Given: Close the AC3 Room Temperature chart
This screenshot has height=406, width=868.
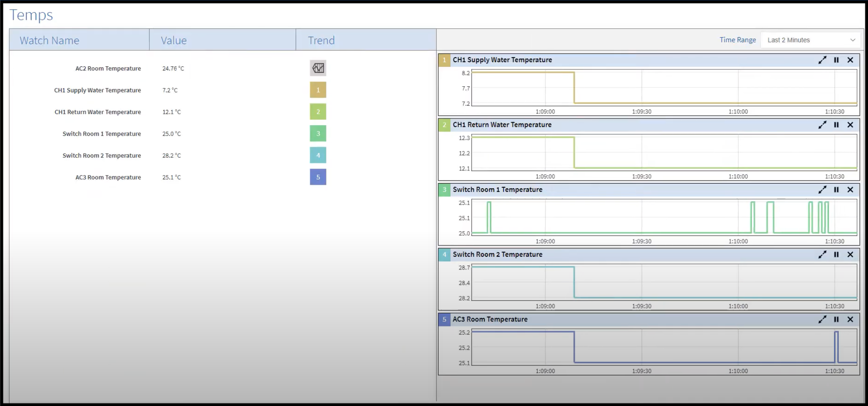Looking at the screenshot, I should [850, 319].
